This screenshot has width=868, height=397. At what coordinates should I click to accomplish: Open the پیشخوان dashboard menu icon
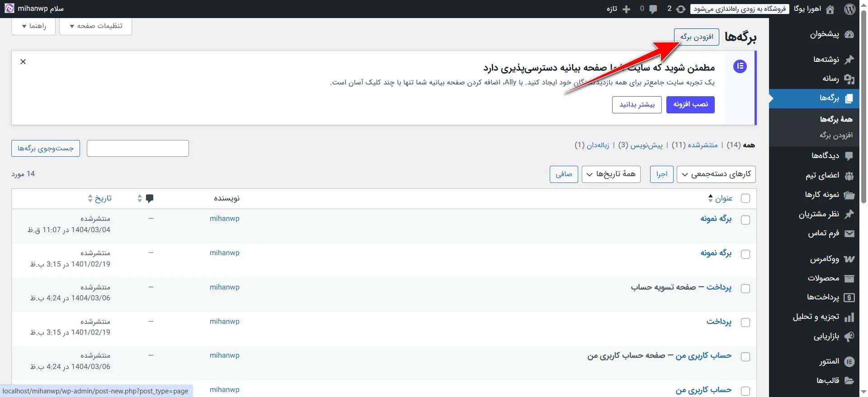(x=849, y=34)
